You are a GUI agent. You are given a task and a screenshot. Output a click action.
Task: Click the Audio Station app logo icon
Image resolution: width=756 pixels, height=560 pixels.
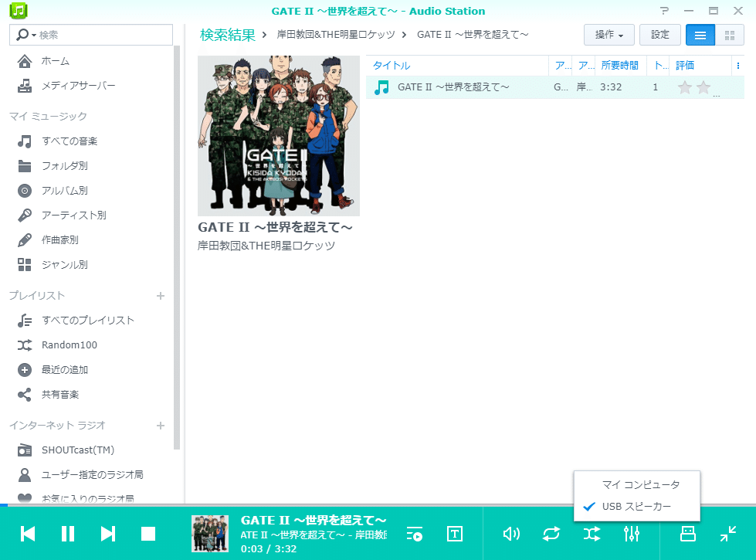click(19, 11)
